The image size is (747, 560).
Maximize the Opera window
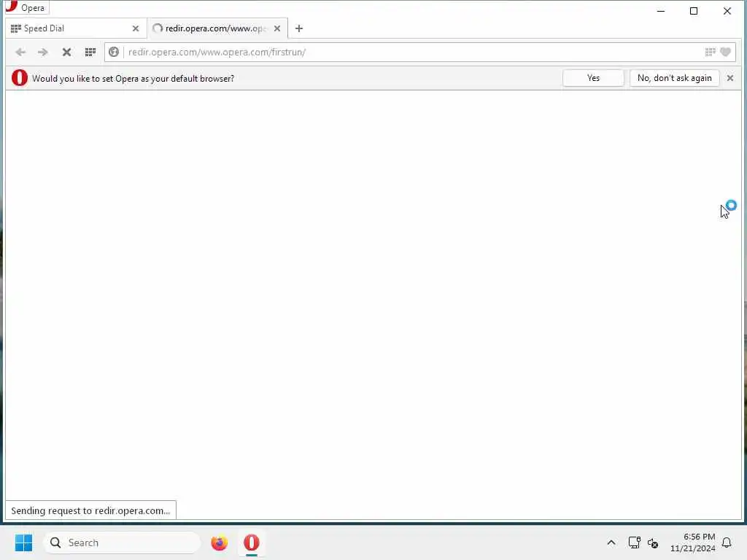point(694,10)
